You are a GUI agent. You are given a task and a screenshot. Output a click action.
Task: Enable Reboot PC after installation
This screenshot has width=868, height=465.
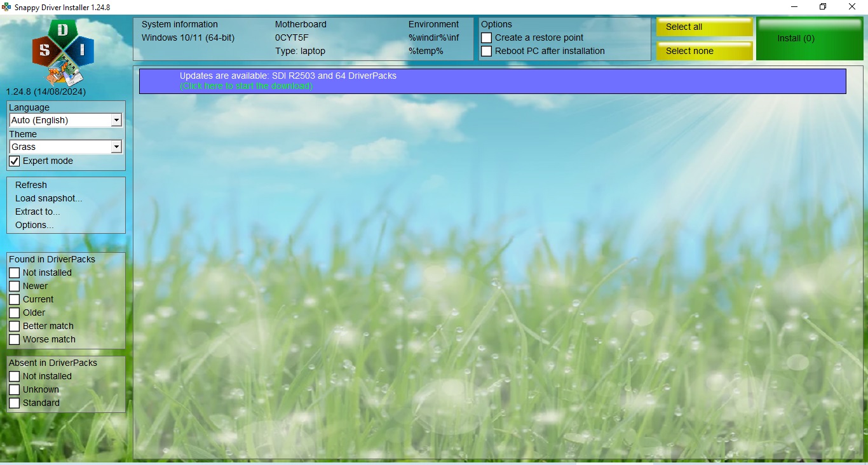click(x=486, y=51)
